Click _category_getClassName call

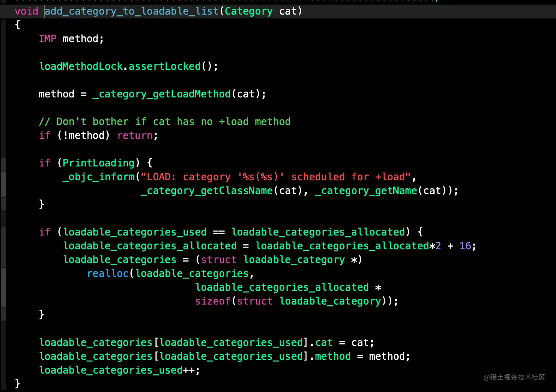coord(207,191)
